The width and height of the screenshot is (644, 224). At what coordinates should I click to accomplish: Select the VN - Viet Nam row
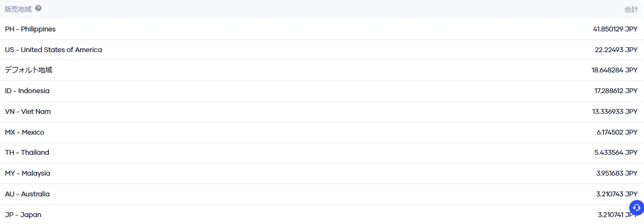point(322,111)
